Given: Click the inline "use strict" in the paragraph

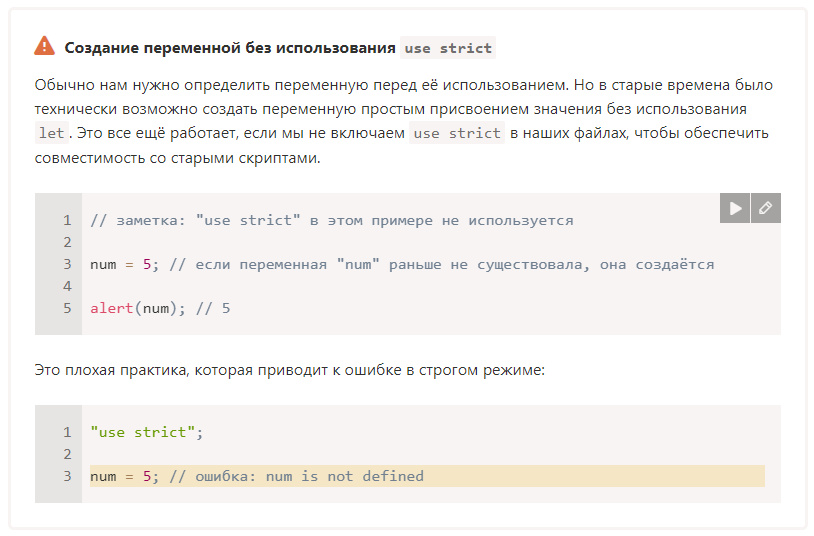Looking at the screenshot, I should click(x=457, y=133).
